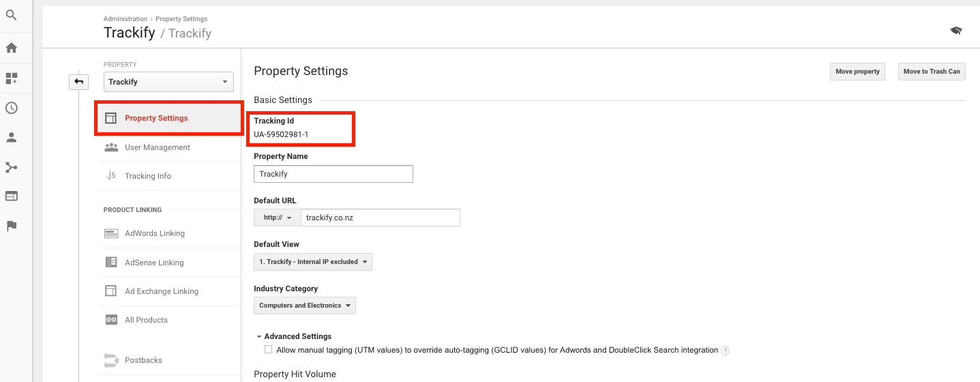Click the Property Settings breadcrumb

pyautogui.click(x=181, y=19)
